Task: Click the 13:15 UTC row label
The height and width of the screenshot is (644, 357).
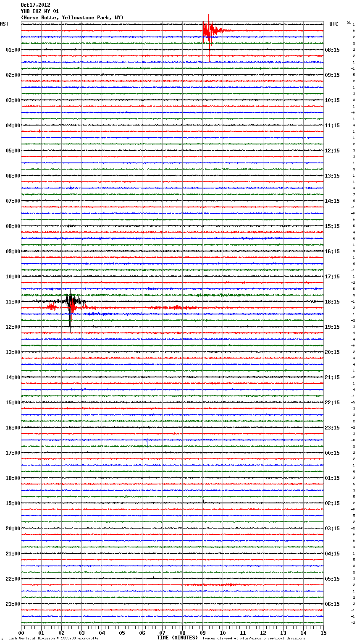Action: tap(332, 176)
